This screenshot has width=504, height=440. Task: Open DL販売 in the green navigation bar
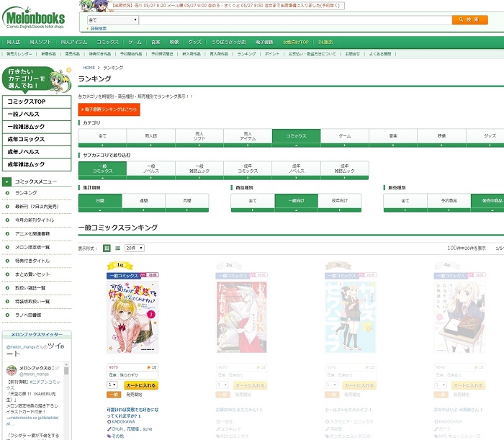(x=325, y=42)
